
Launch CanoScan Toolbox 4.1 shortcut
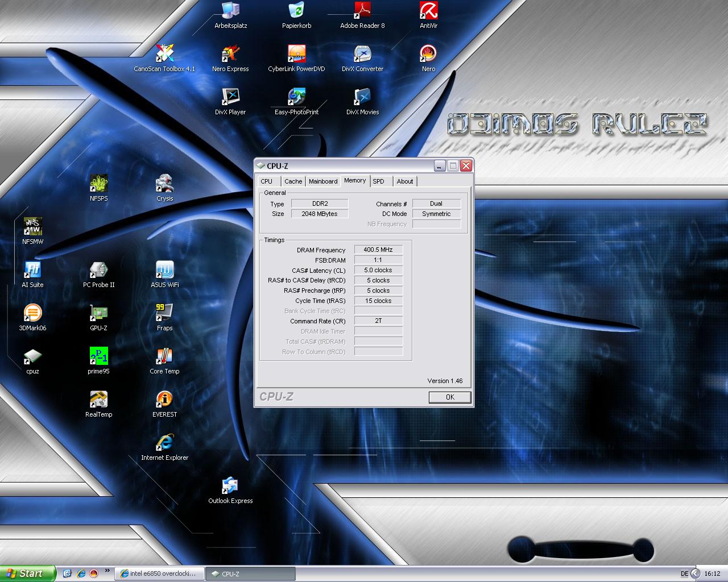[x=164, y=58]
